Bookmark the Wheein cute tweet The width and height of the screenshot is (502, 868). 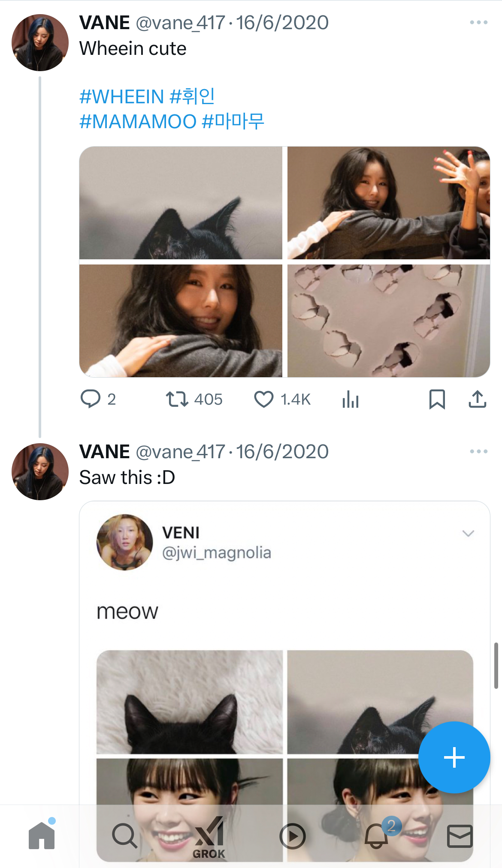(437, 399)
